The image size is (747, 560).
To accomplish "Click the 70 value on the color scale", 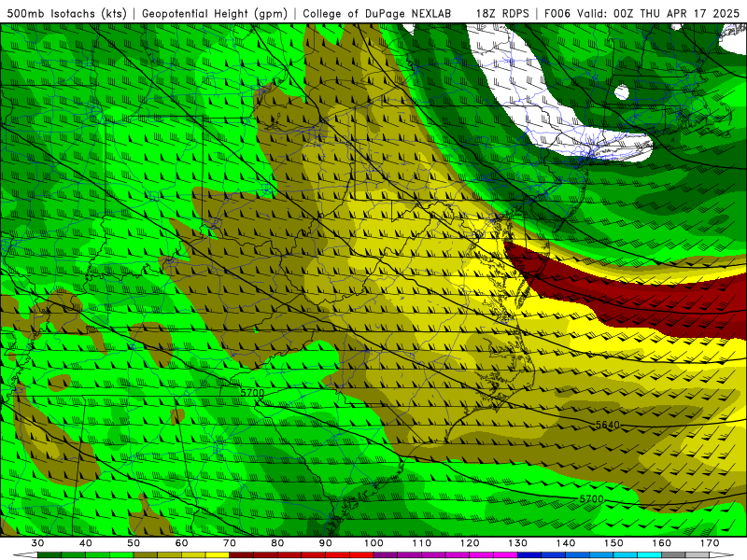I will [x=230, y=543].
